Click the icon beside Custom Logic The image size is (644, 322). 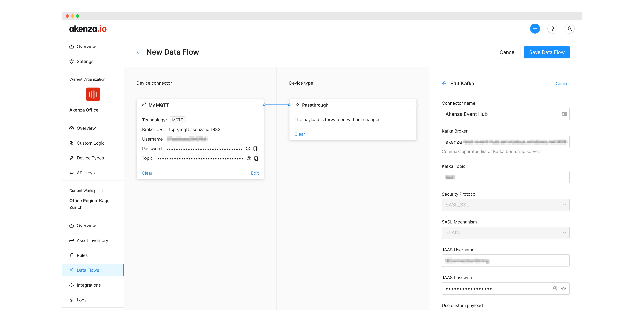[x=72, y=143]
